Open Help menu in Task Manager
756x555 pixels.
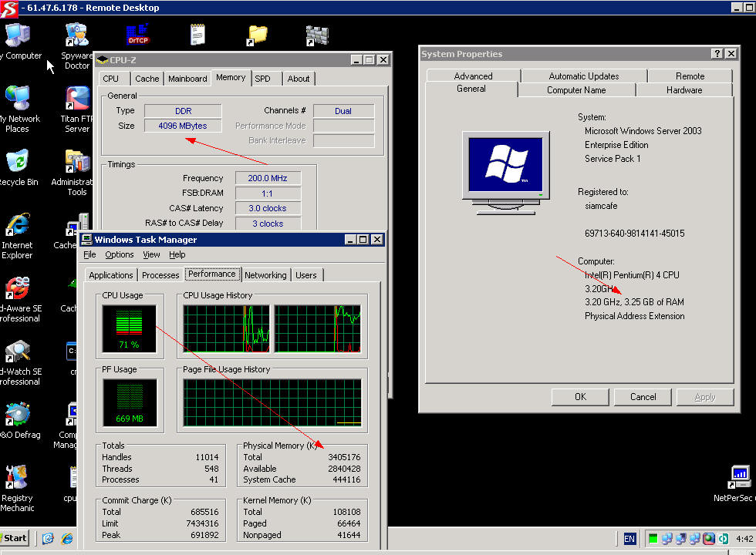pyautogui.click(x=177, y=254)
